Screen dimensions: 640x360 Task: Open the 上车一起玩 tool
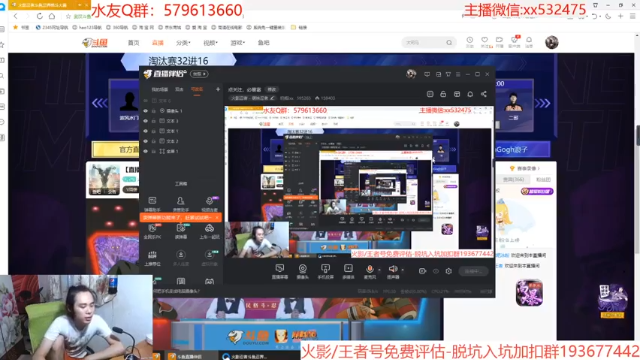click(x=209, y=231)
